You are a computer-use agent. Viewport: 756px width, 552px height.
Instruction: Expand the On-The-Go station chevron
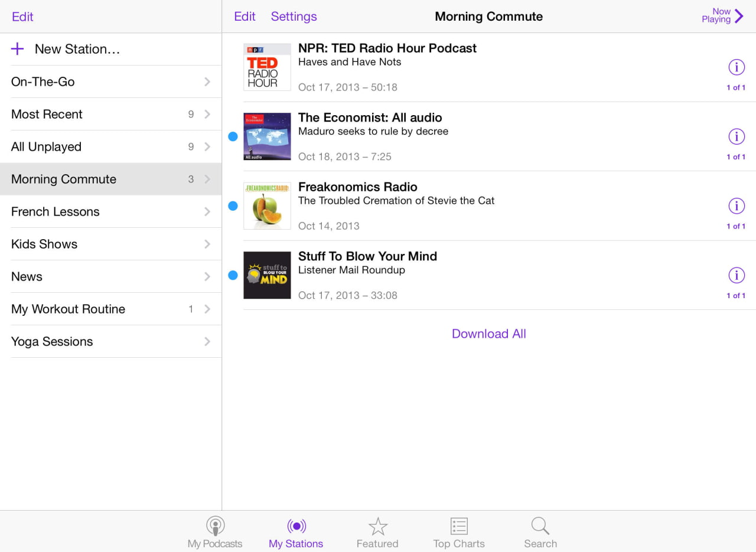[207, 82]
